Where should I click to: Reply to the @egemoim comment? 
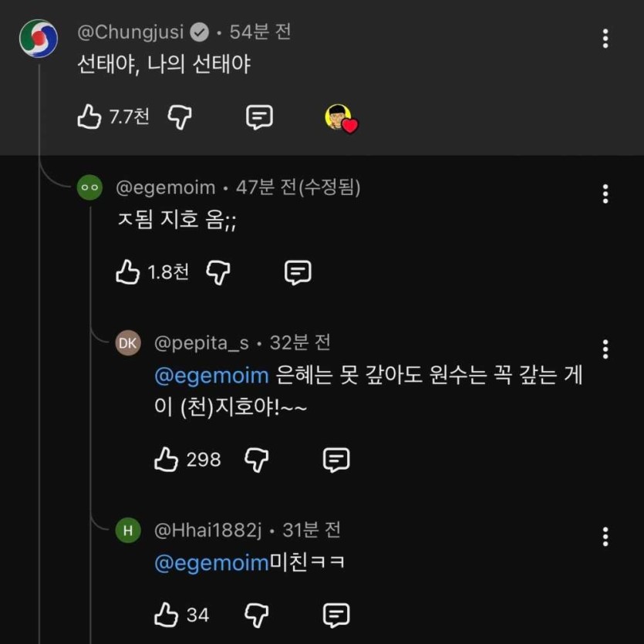(x=298, y=271)
